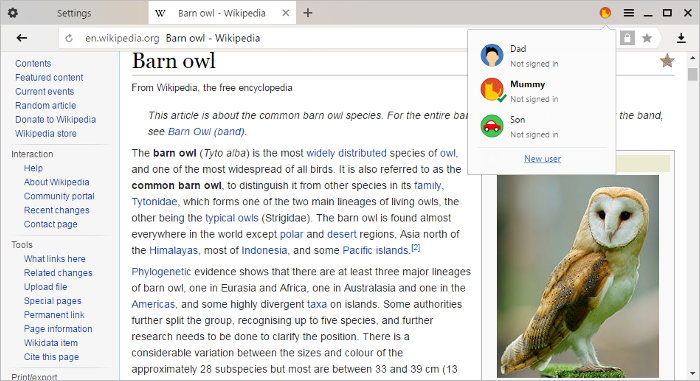Open the hamburger menu icon
The width and height of the screenshot is (700, 381).
pos(629,13)
